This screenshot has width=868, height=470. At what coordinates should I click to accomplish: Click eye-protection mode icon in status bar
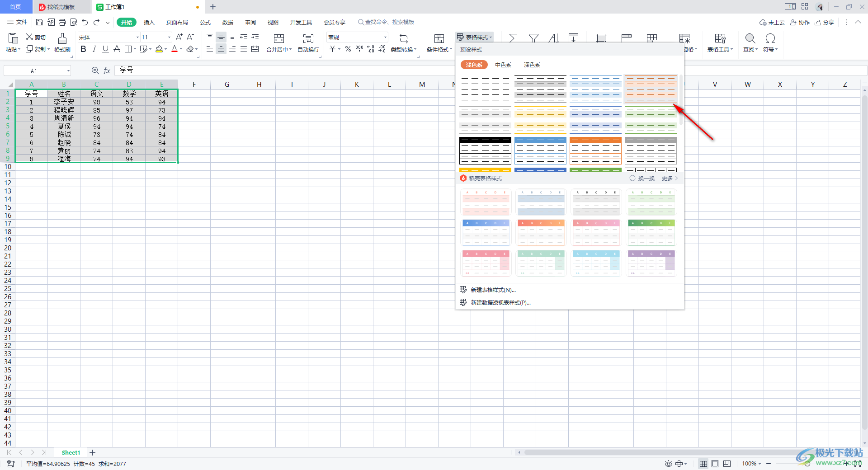[x=669, y=464]
